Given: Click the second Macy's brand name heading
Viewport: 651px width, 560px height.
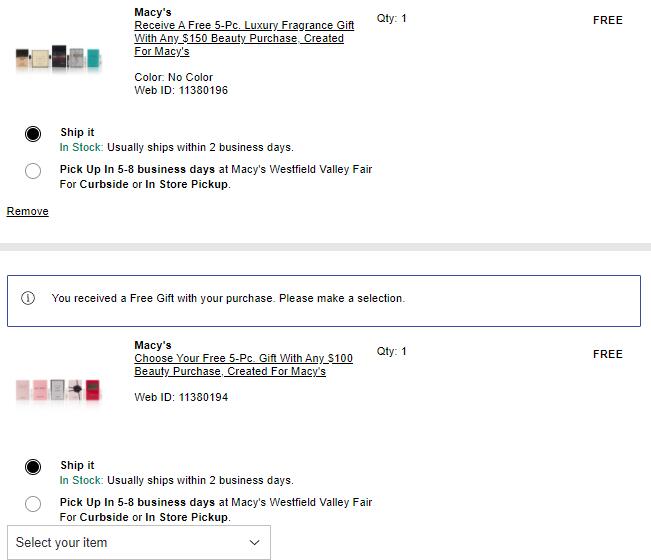Looking at the screenshot, I should tap(153, 345).
